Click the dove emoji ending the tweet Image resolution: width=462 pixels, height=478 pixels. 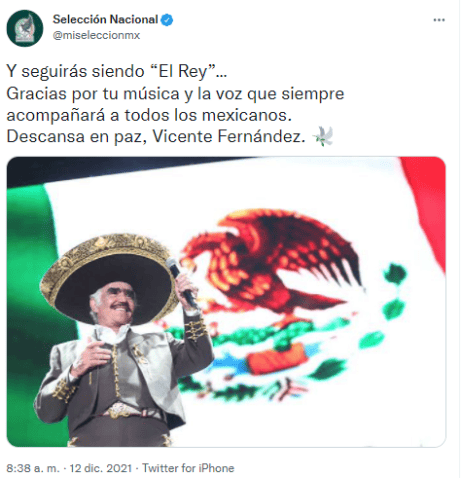tap(323, 136)
